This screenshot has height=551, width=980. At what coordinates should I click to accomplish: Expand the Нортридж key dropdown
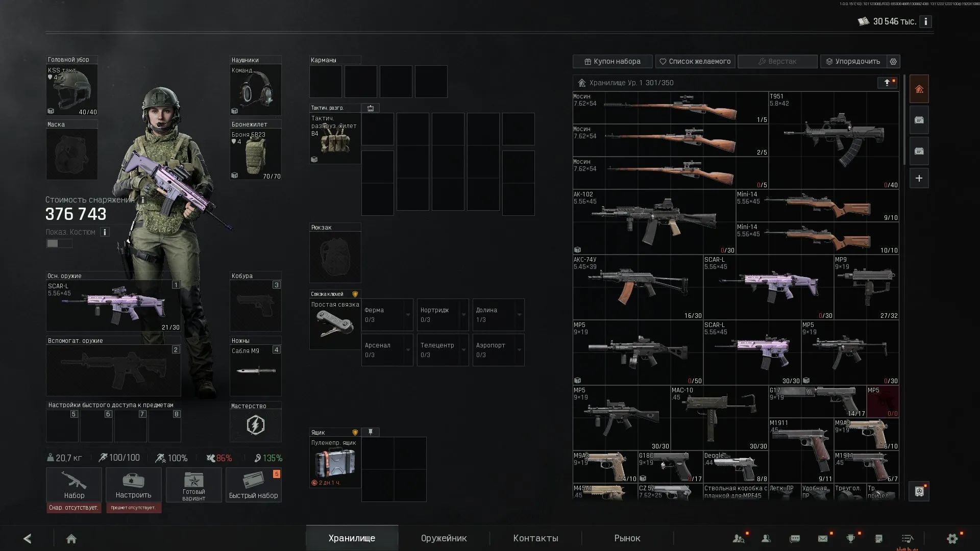click(x=463, y=315)
